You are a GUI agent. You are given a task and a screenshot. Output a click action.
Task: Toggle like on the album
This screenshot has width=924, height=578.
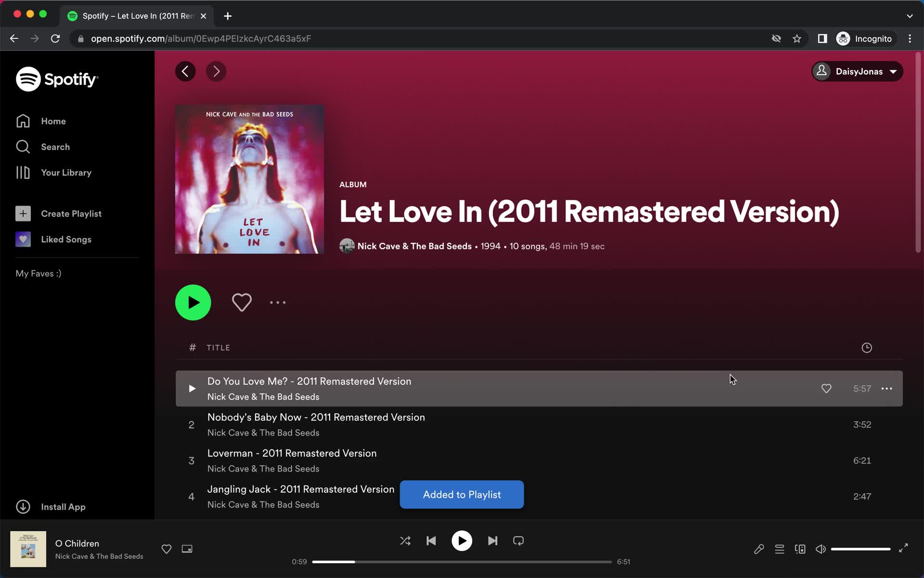(242, 302)
